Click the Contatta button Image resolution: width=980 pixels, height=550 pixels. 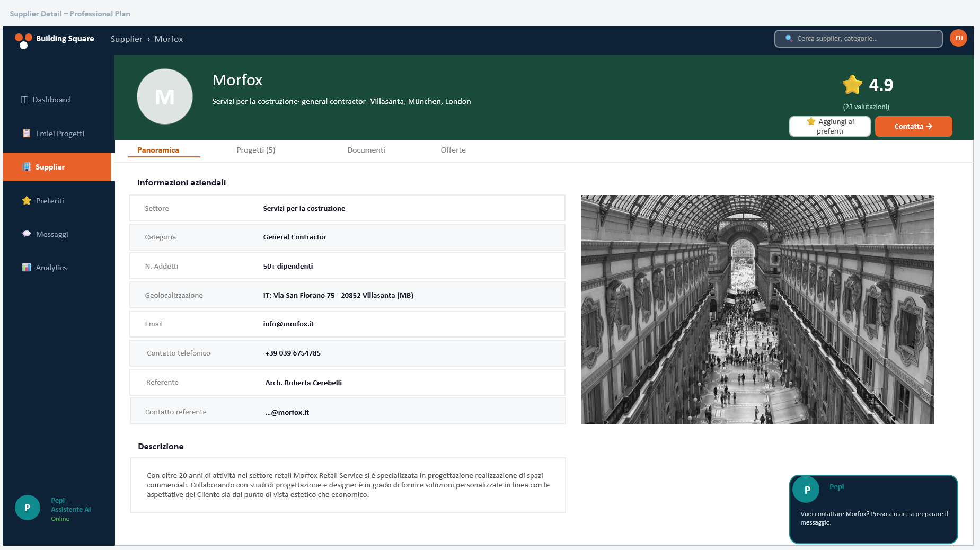913,126
